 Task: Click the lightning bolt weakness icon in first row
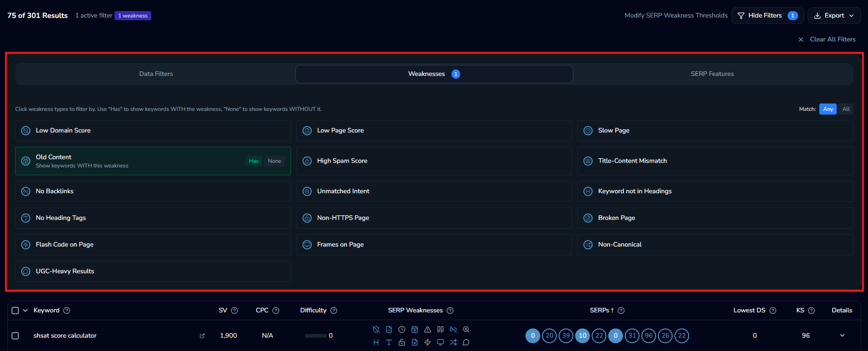coord(428,342)
